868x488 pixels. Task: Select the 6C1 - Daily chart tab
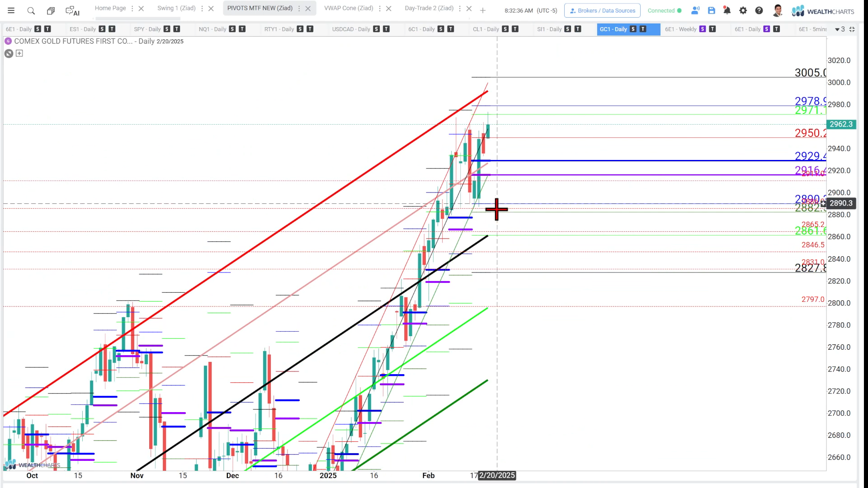click(421, 29)
